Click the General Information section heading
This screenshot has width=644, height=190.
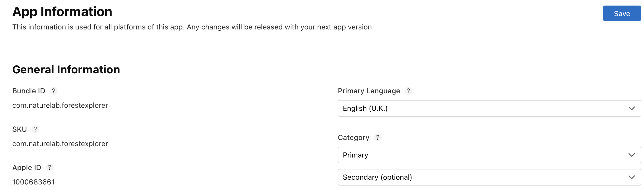click(x=66, y=69)
